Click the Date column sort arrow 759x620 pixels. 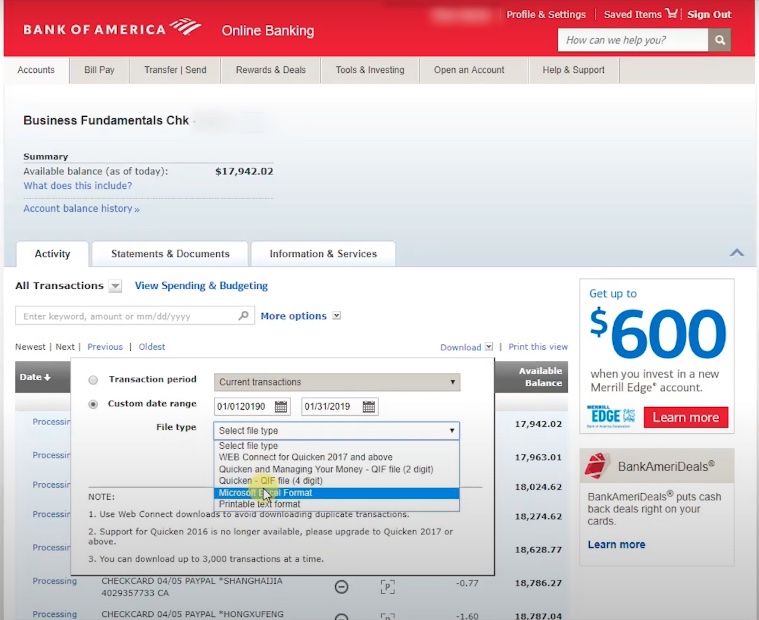pos(47,378)
